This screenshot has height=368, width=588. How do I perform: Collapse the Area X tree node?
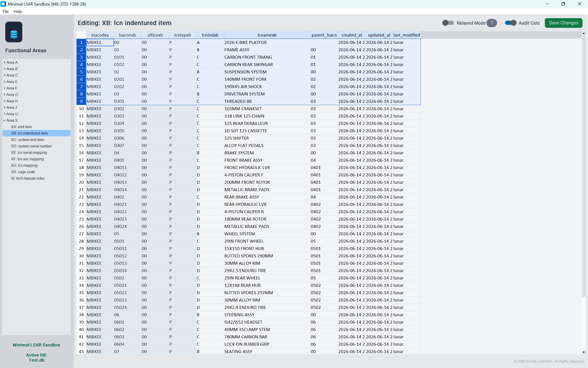[4, 120]
